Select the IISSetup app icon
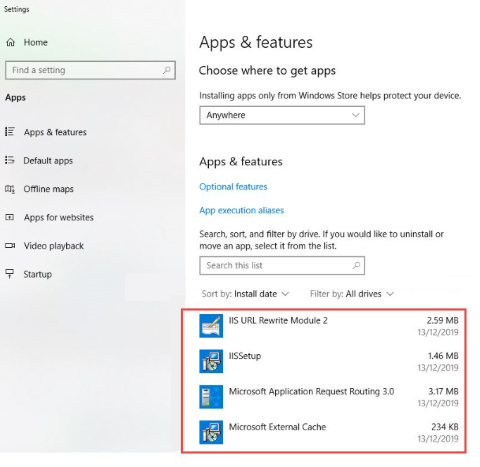The image size is (480, 467). [x=211, y=361]
